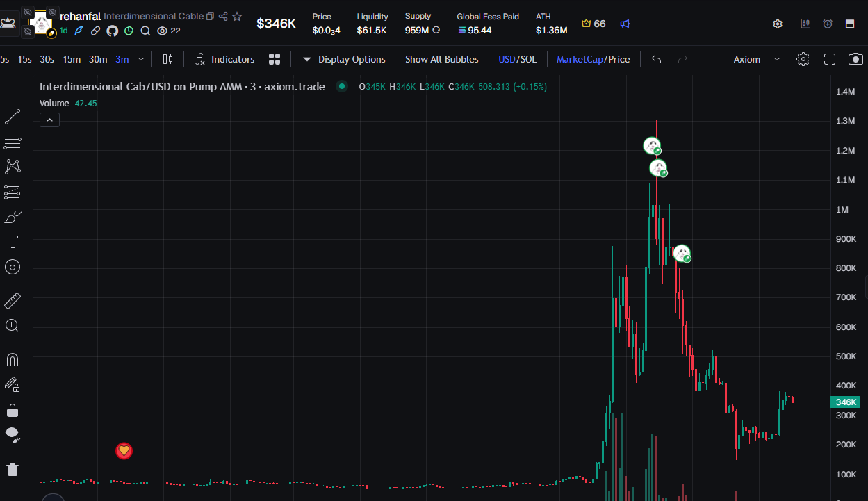The image size is (868, 501).
Task: Click the crown rank 66 badge
Action: point(593,24)
